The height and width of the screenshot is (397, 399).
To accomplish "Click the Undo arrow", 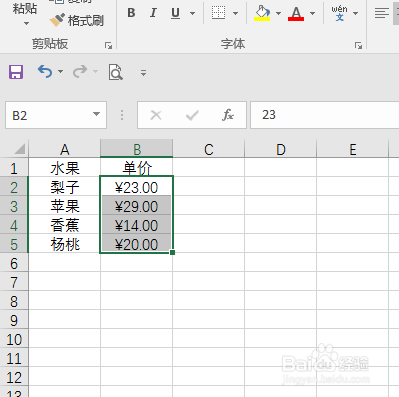I will [45, 71].
